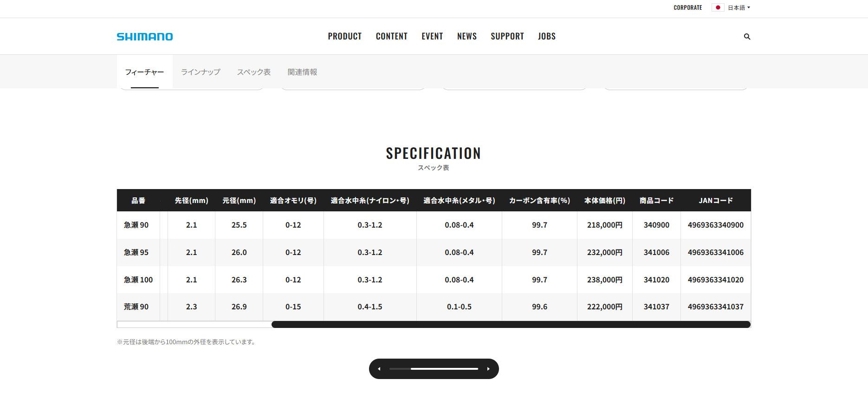Select the 急瀬 100 row label

(x=138, y=280)
